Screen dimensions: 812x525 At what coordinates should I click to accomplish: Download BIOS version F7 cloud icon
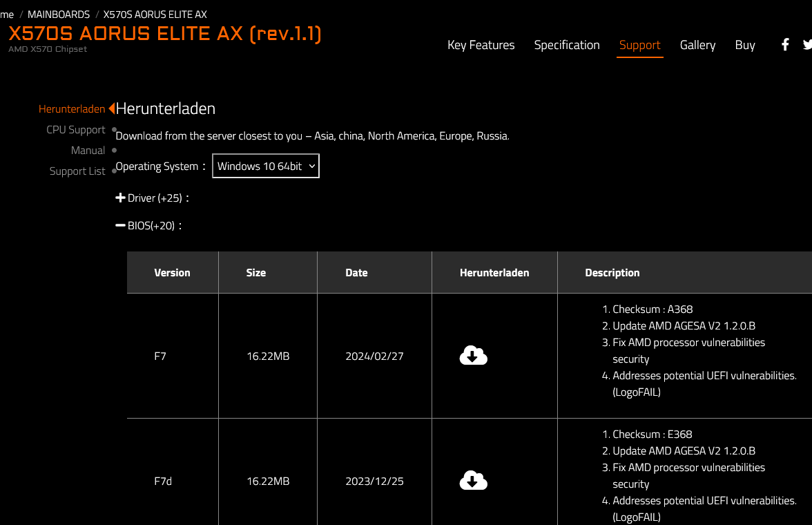click(x=474, y=356)
